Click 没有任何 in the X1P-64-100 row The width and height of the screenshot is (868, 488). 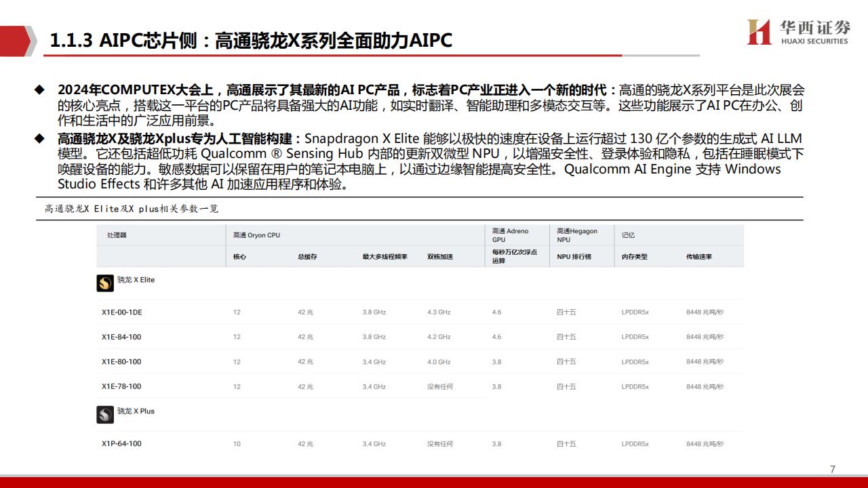(440, 444)
